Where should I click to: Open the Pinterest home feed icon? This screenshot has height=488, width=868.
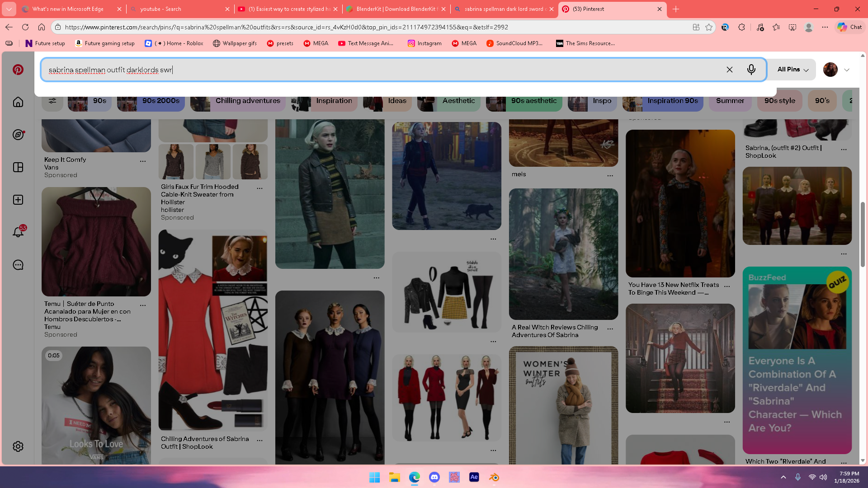(x=18, y=102)
